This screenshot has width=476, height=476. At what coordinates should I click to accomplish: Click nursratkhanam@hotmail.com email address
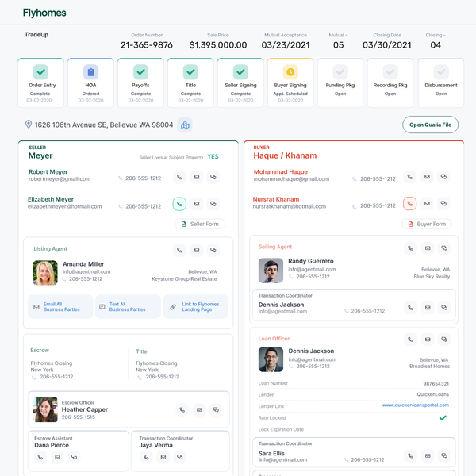click(x=290, y=206)
